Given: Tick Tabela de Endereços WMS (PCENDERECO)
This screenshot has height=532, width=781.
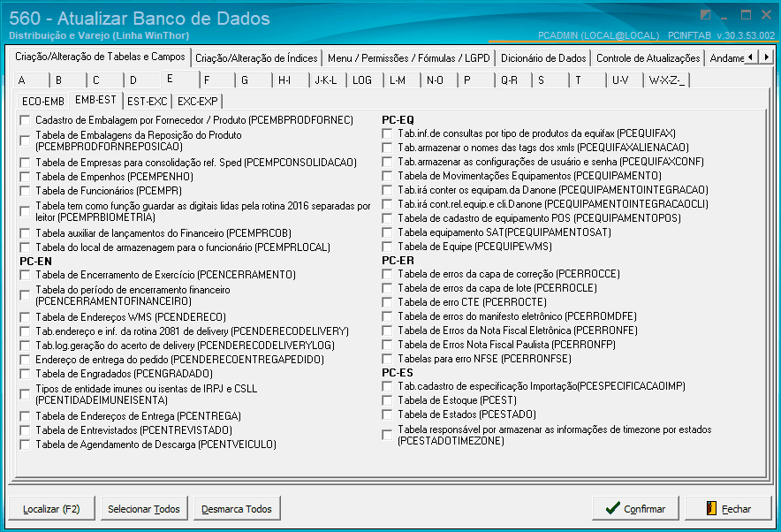Looking at the screenshot, I should (x=25, y=317).
